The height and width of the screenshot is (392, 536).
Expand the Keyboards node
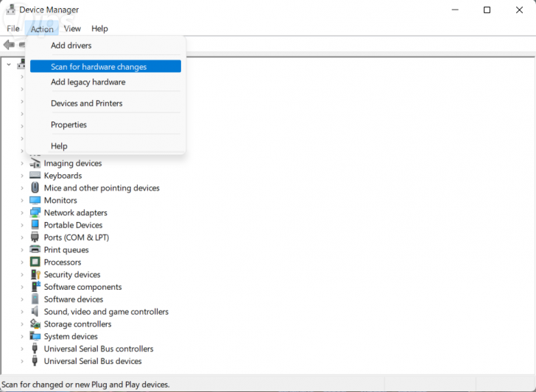tap(22, 176)
